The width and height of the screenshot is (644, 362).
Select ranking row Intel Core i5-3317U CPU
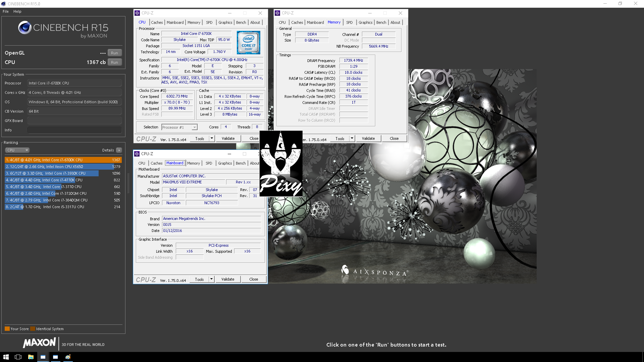point(63,207)
